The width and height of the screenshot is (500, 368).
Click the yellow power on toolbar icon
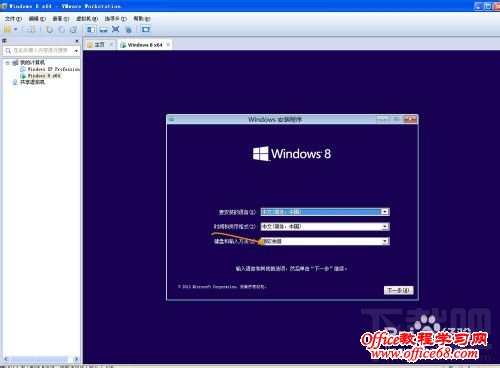click(7, 30)
